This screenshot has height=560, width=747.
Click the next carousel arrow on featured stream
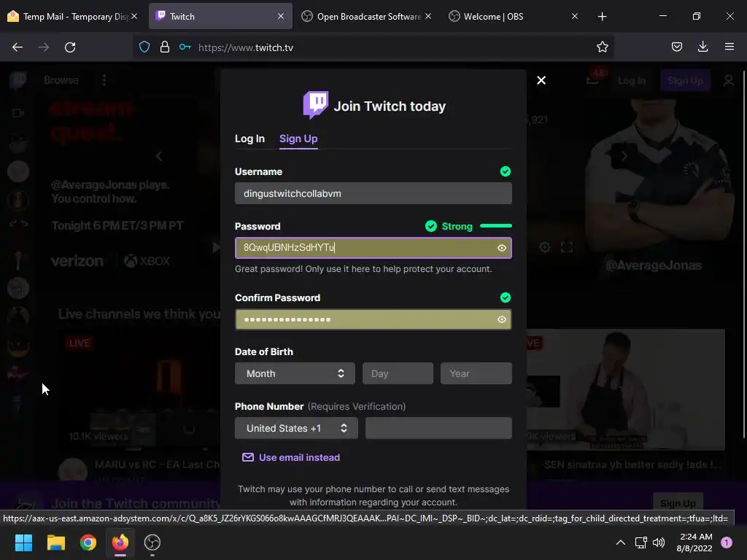tap(624, 156)
